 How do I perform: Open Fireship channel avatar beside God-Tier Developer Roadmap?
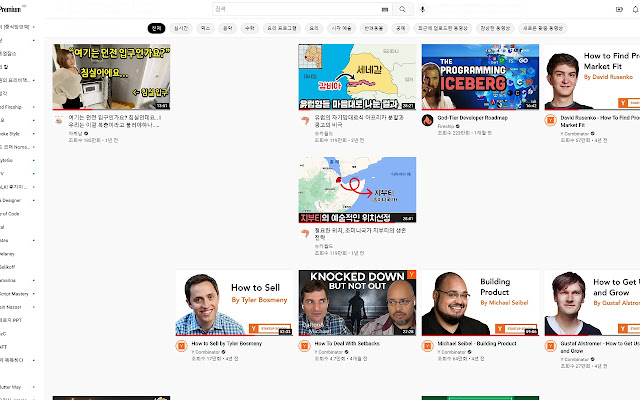coord(427,120)
